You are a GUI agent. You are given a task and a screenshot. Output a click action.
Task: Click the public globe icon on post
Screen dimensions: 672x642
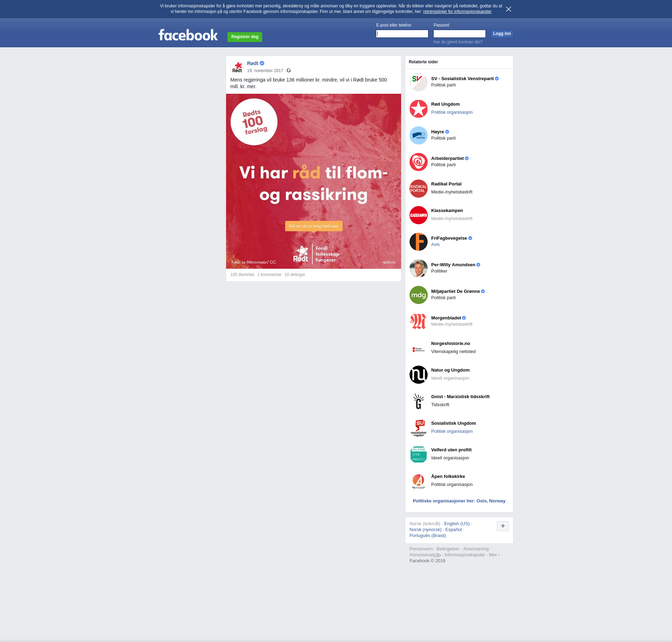tap(289, 71)
